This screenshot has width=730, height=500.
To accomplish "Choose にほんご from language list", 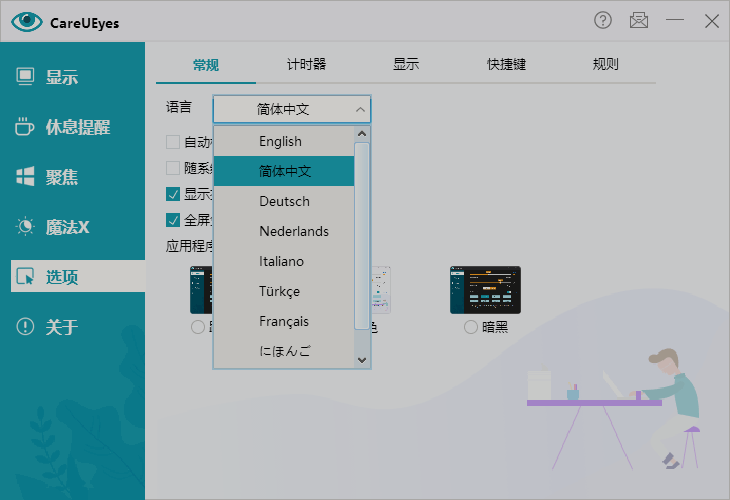I will click(284, 351).
